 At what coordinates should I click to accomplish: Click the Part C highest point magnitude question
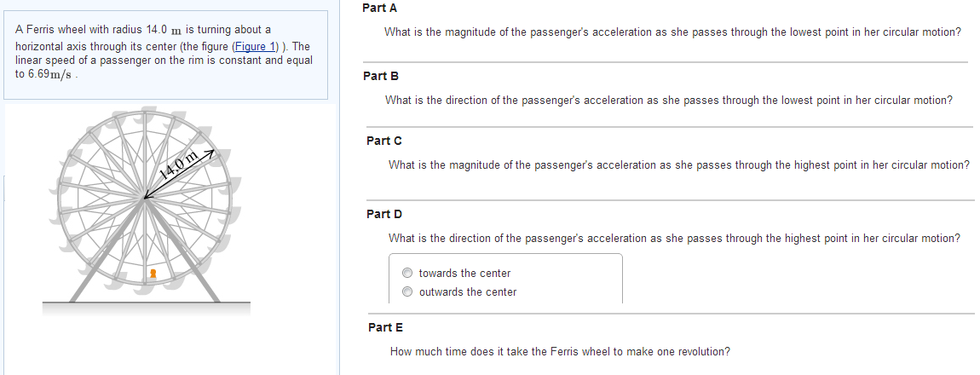coord(678,164)
